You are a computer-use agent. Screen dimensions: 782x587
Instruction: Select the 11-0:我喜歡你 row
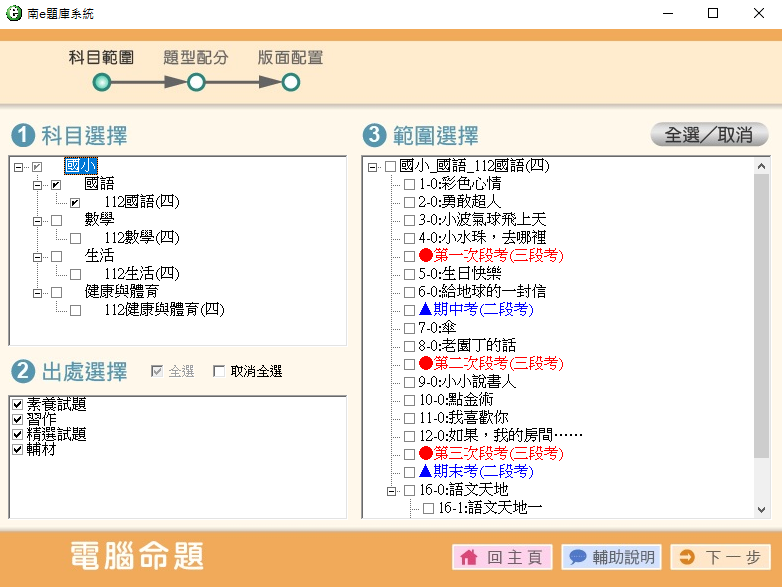(x=463, y=417)
